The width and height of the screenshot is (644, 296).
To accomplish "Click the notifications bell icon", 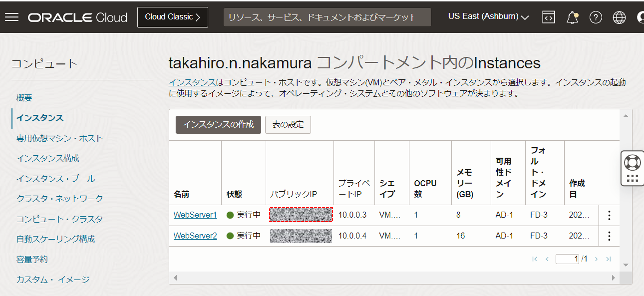I will click(x=572, y=18).
